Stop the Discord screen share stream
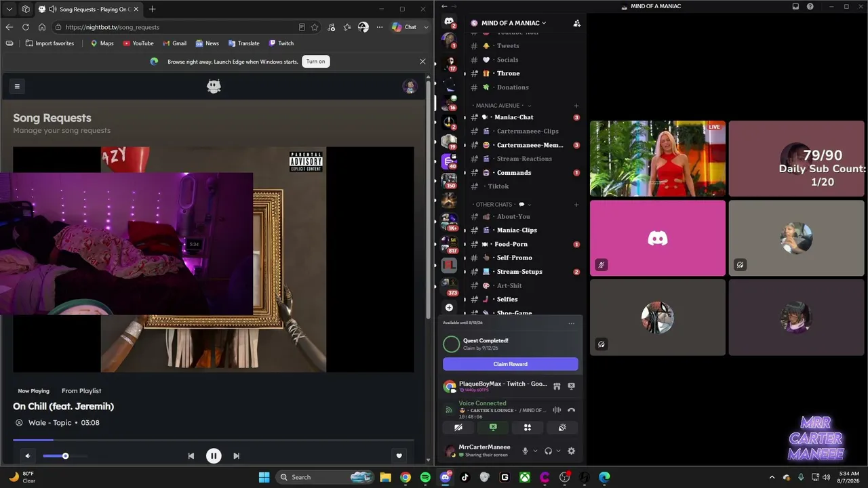This screenshot has height=488, width=868. pos(571,386)
